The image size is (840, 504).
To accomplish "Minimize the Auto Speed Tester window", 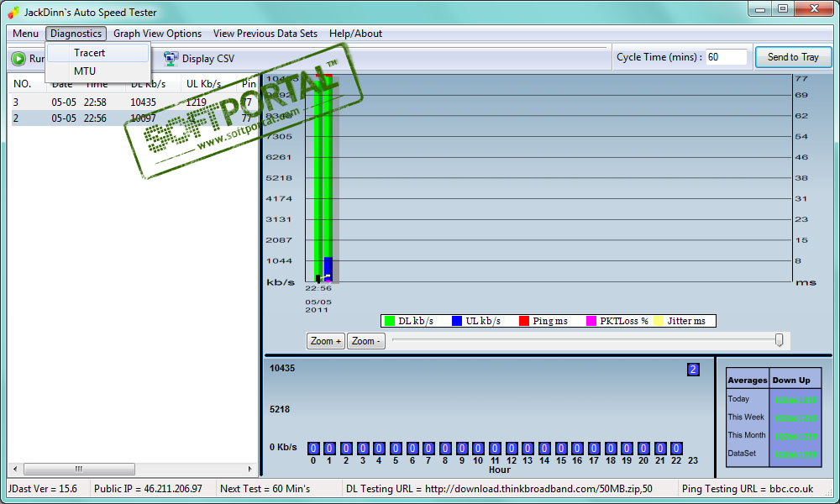I will (759, 8).
